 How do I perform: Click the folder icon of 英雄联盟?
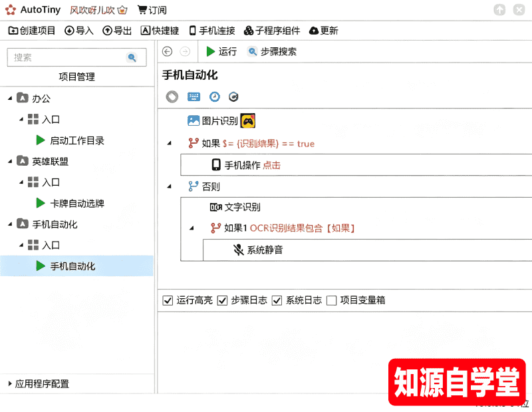pos(23,160)
